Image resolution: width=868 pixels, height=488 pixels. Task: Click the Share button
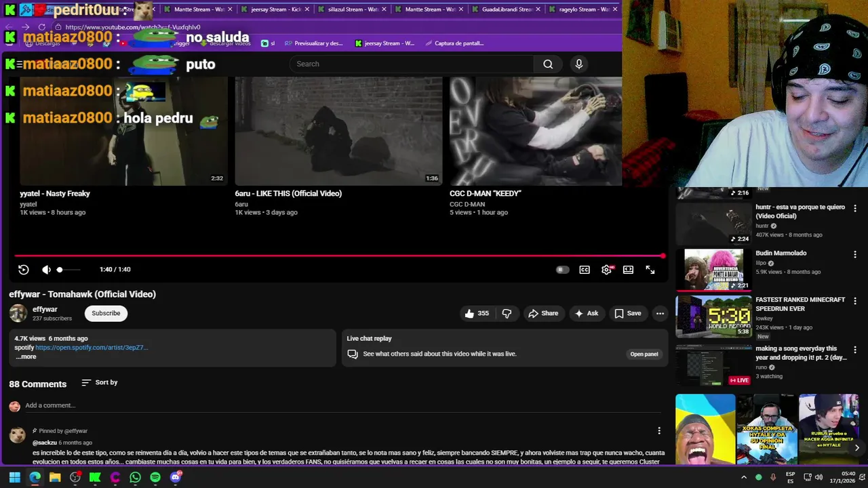click(543, 313)
